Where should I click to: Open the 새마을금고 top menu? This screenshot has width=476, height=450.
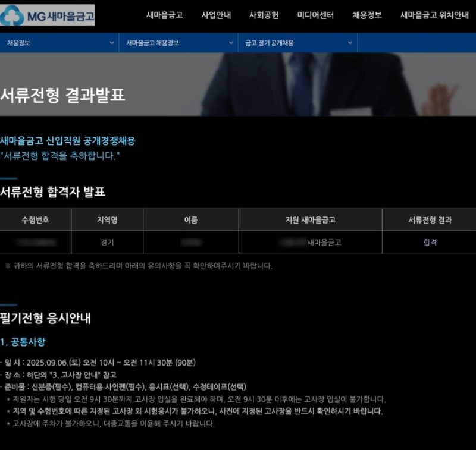165,15
